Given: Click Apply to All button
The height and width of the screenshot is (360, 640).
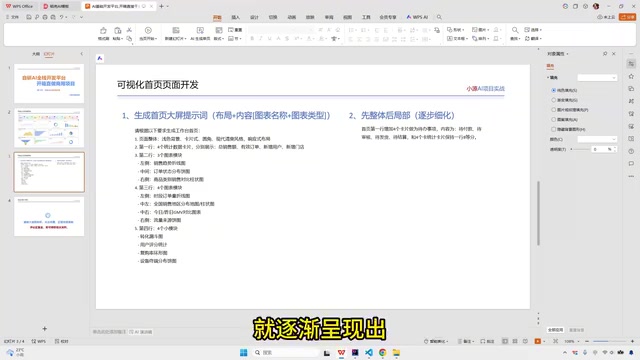Looking at the screenshot, I should 555,330.
